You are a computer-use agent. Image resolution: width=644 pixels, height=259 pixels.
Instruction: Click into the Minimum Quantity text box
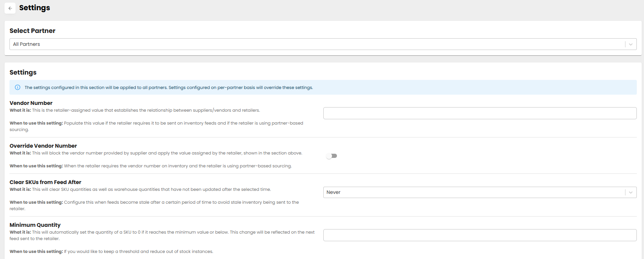tap(480, 235)
